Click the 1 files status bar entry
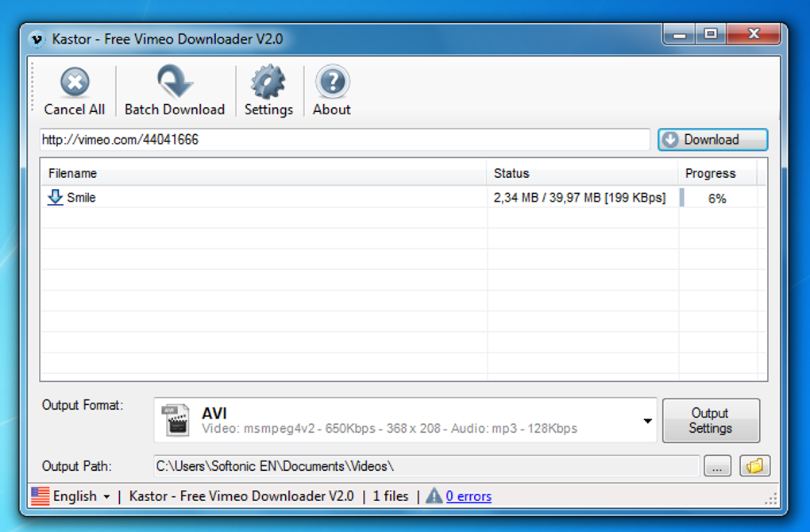 click(391, 496)
